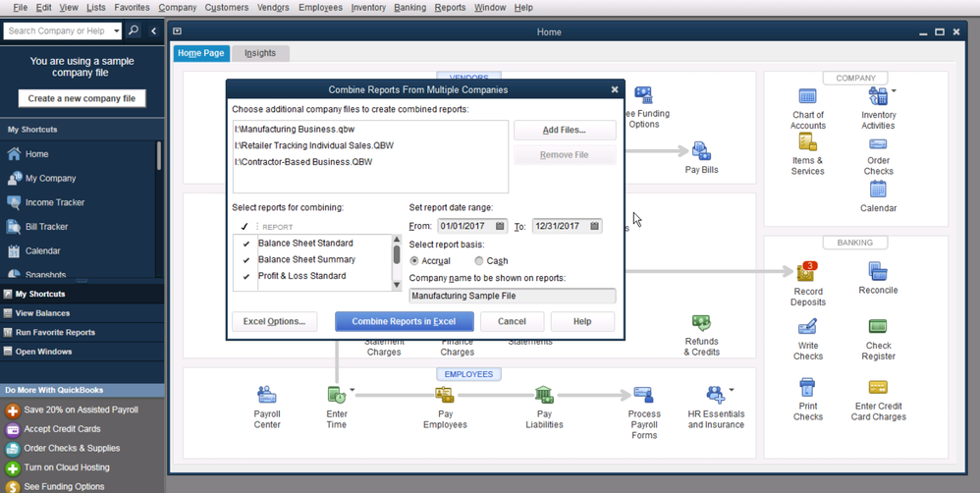
Task: Expand the search box dropdown arrow
Action: coord(116,30)
